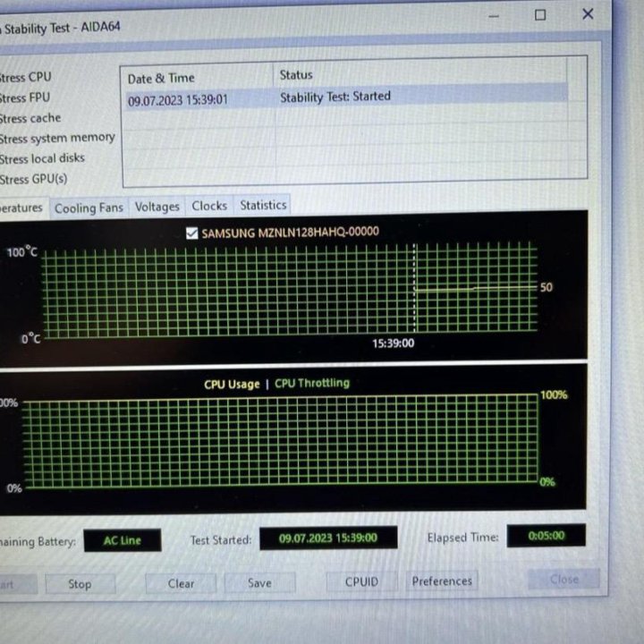The height and width of the screenshot is (644, 644).
Task: Click the Test Started time field
Action: (328, 538)
